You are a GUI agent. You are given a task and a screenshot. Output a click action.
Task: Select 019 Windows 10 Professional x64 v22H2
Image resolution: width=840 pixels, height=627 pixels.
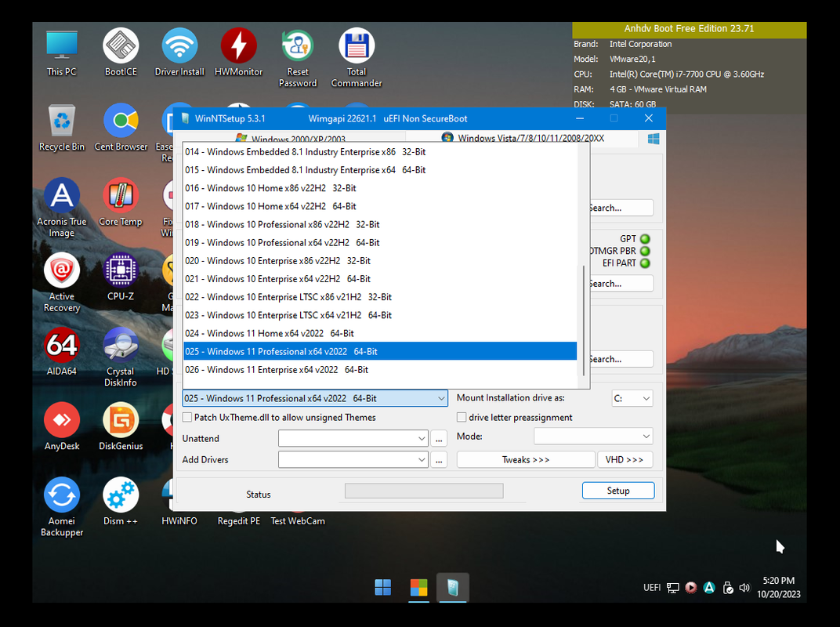380,243
